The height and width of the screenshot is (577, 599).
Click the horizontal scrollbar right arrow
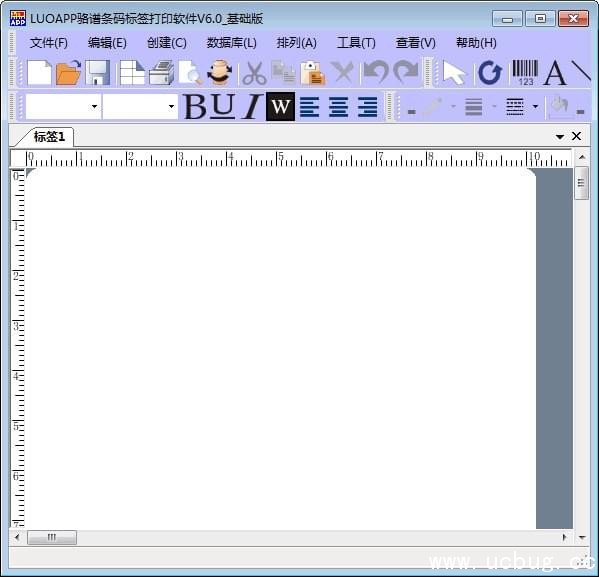click(565, 537)
